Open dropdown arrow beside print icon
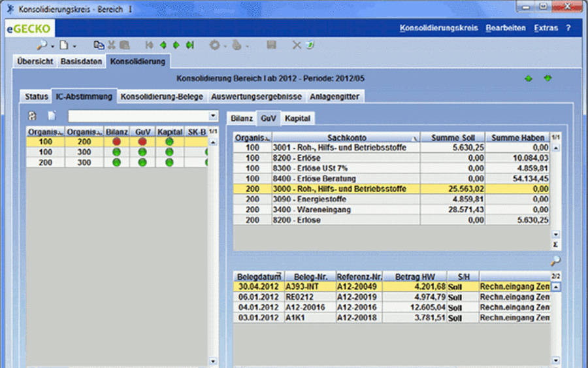This screenshot has width=588, height=368. pos(247,46)
